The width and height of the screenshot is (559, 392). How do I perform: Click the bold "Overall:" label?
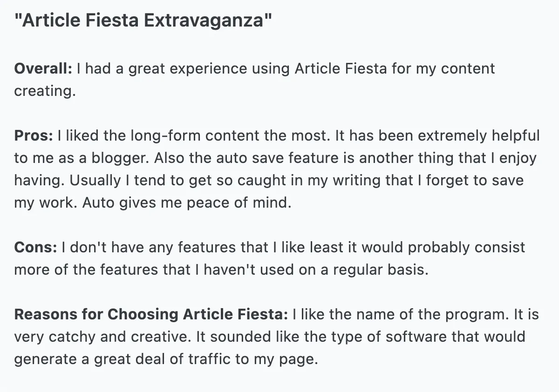click(x=43, y=69)
